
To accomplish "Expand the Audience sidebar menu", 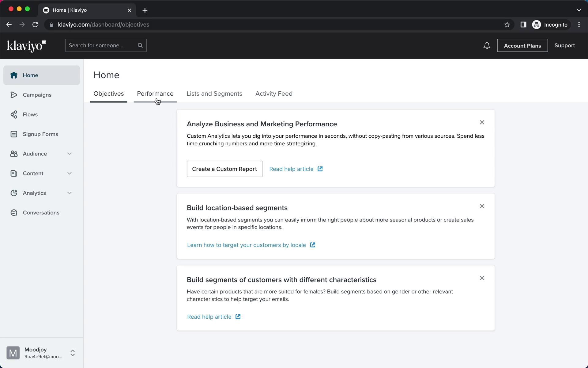I will [x=69, y=154].
